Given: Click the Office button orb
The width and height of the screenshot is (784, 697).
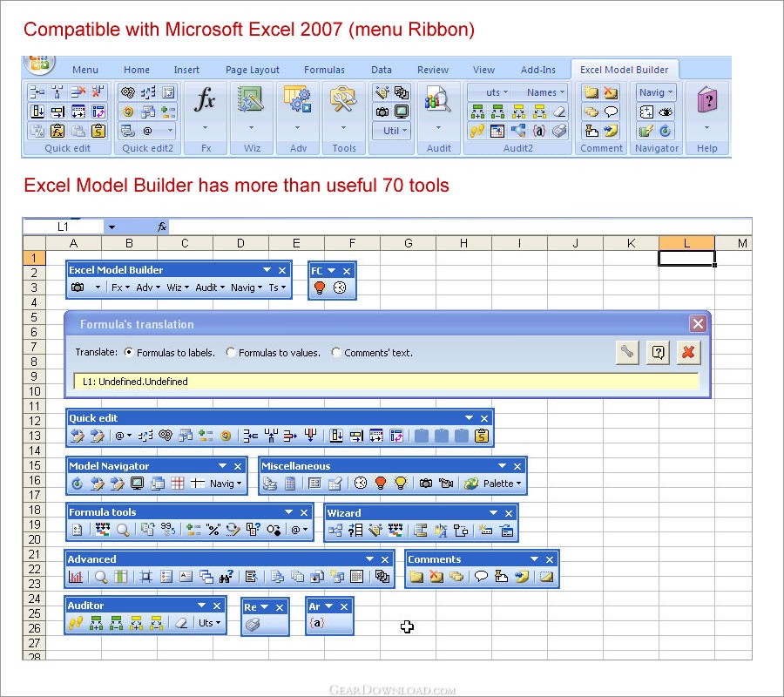Looking at the screenshot, I should coord(40,64).
